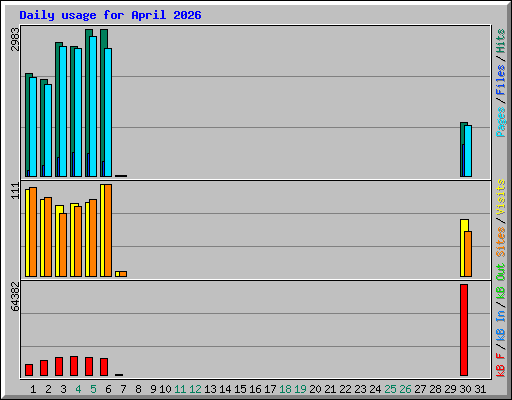The width and height of the screenshot is (512, 400).
Task: Click green day 26 on the x-axis
Action: [x=405, y=389]
